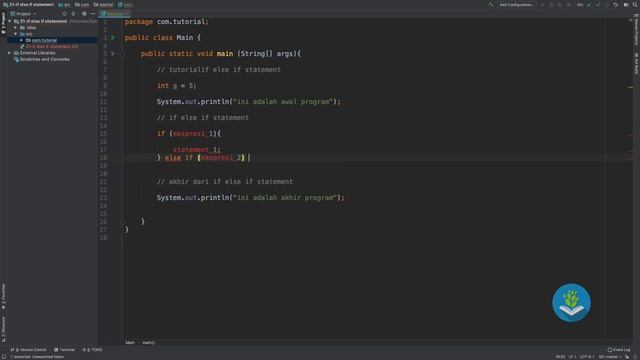Place cursor after 'else if (ekspresi_2)' line
The image size is (640, 360).
pyautogui.click(x=249, y=158)
